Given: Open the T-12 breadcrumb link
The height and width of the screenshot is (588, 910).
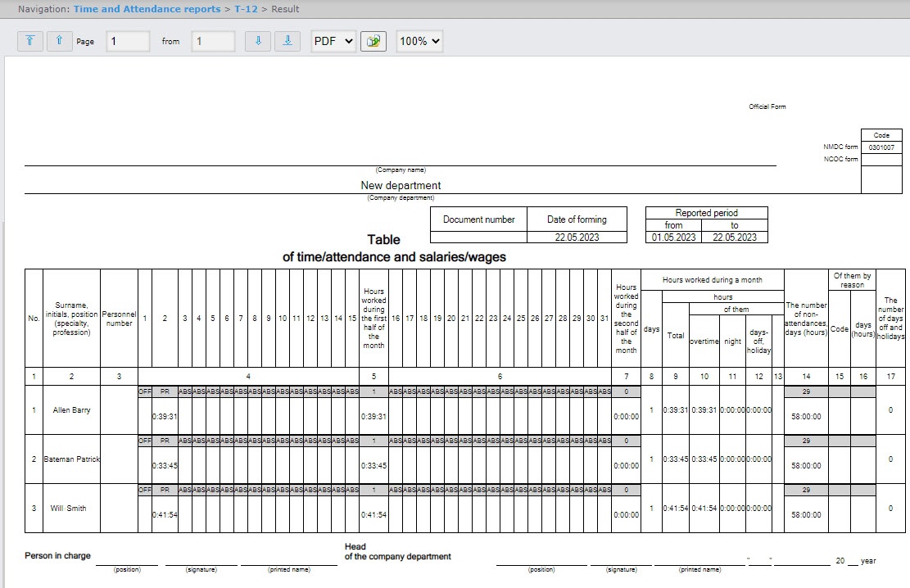Looking at the screenshot, I should (x=246, y=9).
